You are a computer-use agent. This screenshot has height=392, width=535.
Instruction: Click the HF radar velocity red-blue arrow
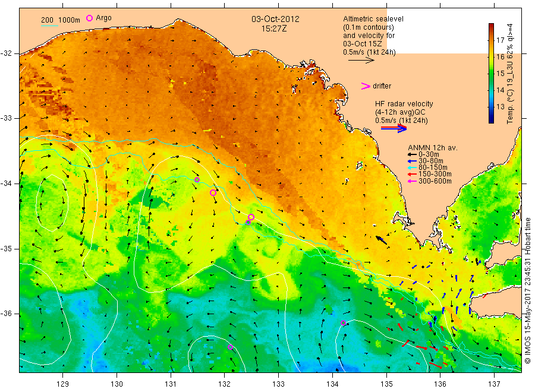click(394, 128)
